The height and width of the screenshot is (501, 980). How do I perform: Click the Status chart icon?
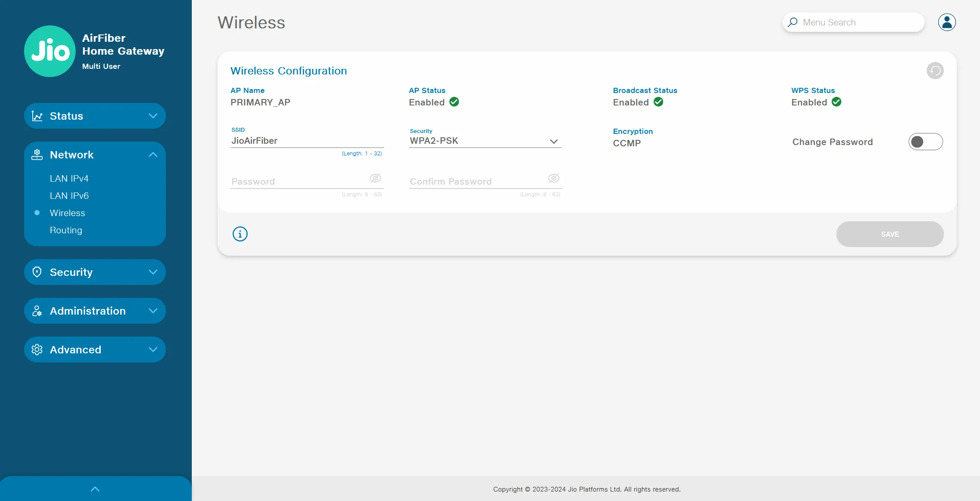[37, 116]
